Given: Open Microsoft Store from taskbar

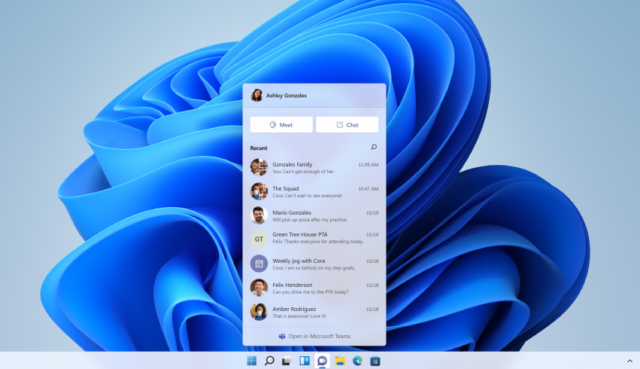Looking at the screenshot, I should (375, 361).
